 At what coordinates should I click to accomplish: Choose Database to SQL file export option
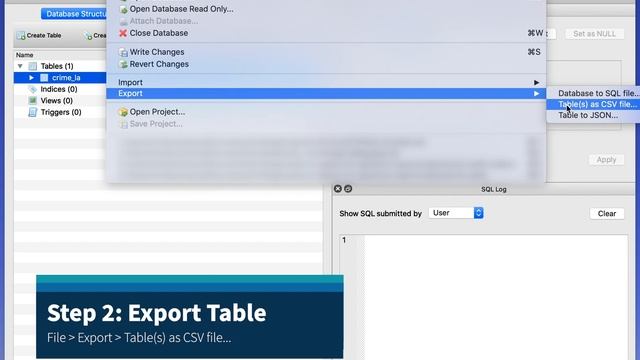(598, 93)
